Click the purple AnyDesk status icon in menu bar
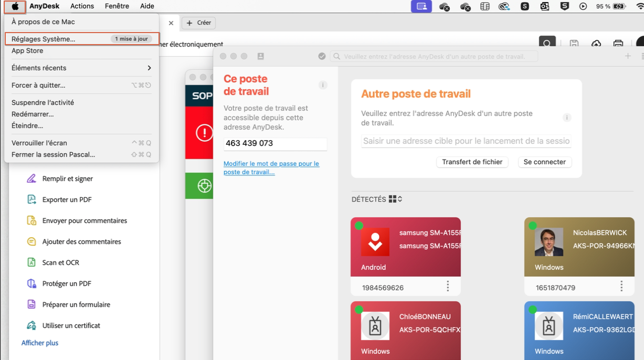This screenshot has height=360, width=644. (x=421, y=6)
